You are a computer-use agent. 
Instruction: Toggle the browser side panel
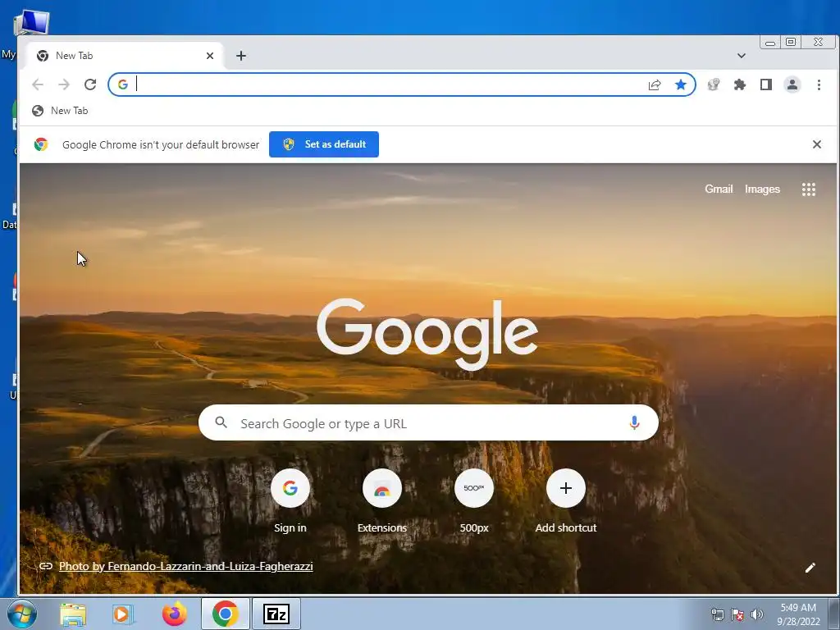click(766, 84)
